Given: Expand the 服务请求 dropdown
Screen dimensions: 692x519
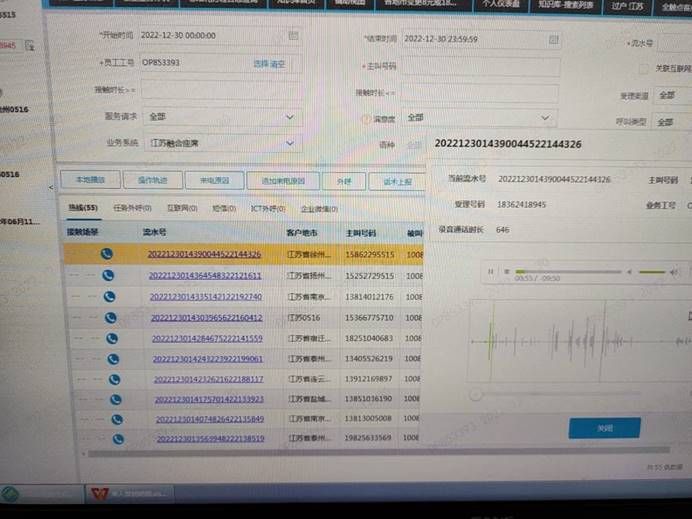Looking at the screenshot, I should pyautogui.click(x=290, y=117).
